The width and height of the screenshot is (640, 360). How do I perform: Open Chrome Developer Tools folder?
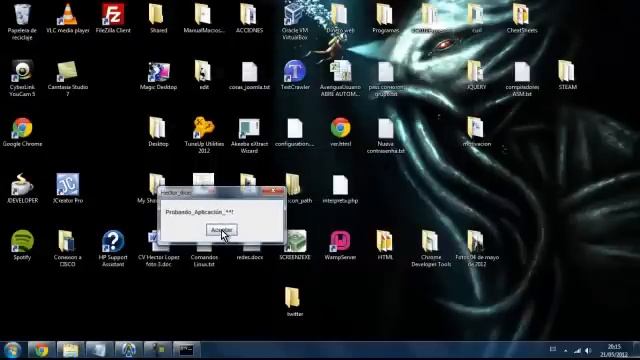431,248
